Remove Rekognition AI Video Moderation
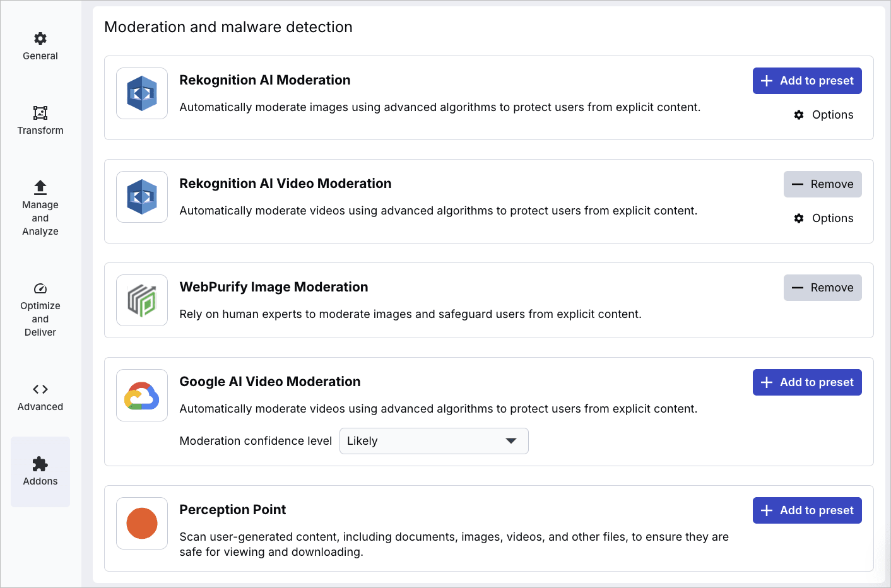 pos(822,184)
